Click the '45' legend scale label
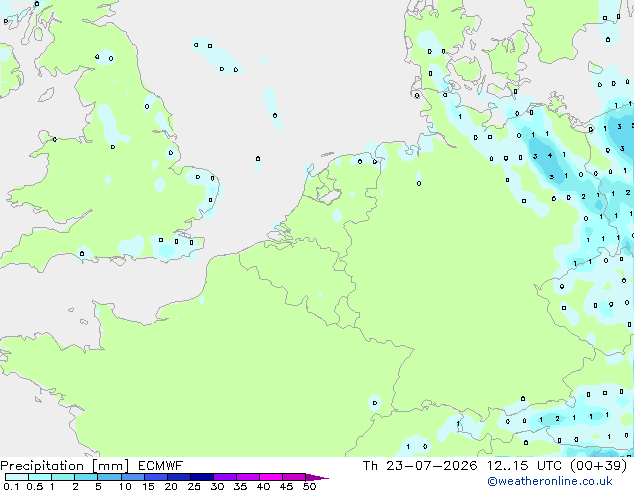Screen dimensions: 634x490 (286, 486)
